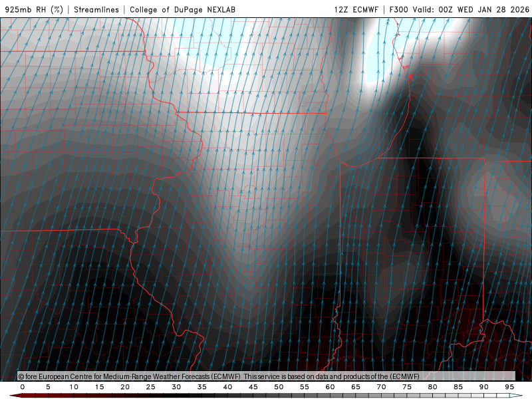Click the 95 value on the color scale

pyautogui.click(x=509, y=386)
